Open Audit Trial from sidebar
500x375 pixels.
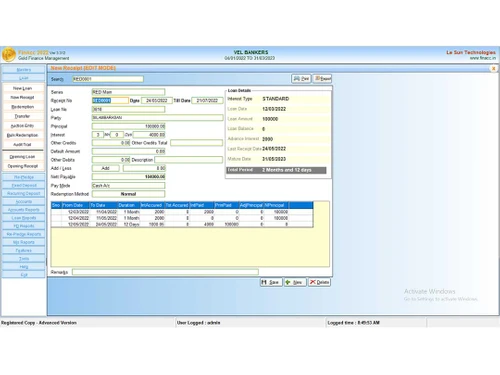23,144
